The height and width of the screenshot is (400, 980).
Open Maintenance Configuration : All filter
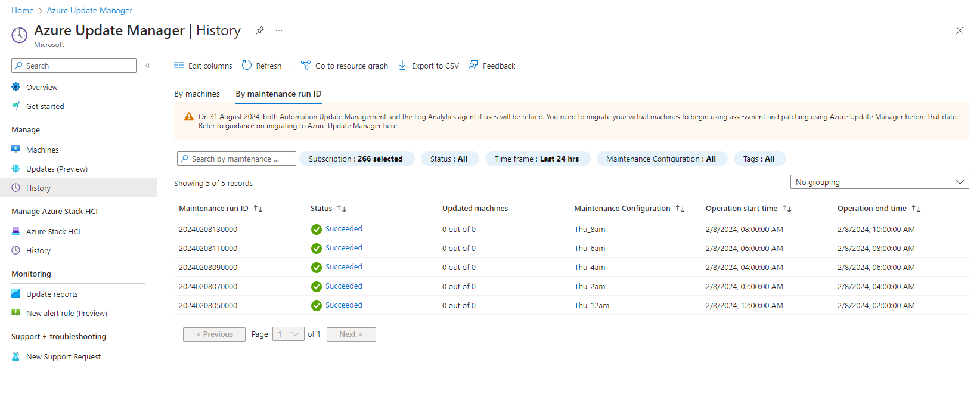pyautogui.click(x=662, y=159)
